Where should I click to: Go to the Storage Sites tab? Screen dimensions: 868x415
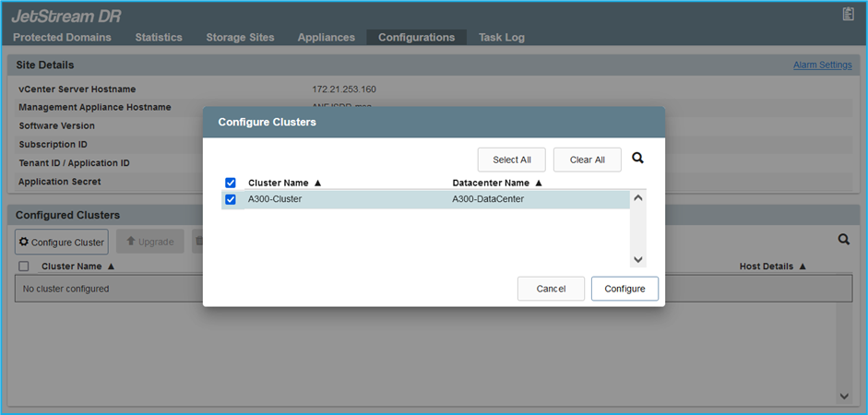click(x=240, y=37)
